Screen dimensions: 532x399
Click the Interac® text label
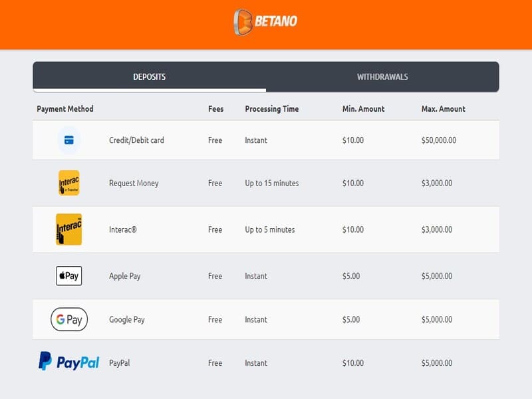click(124, 229)
